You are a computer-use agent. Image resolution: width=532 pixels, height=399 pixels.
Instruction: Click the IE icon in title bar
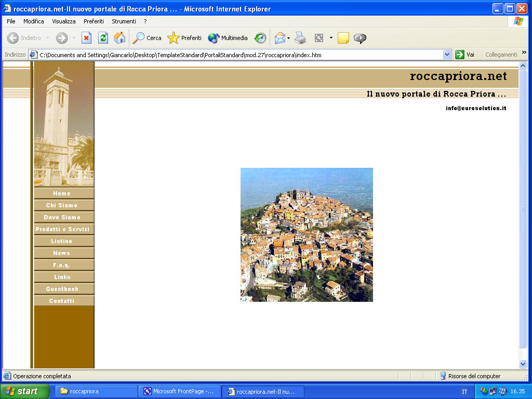point(7,8)
